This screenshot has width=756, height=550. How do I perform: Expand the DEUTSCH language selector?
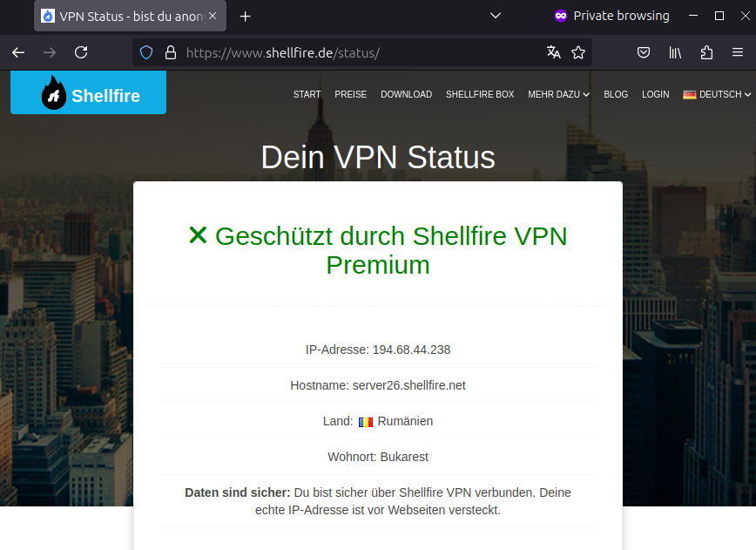(x=717, y=94)
